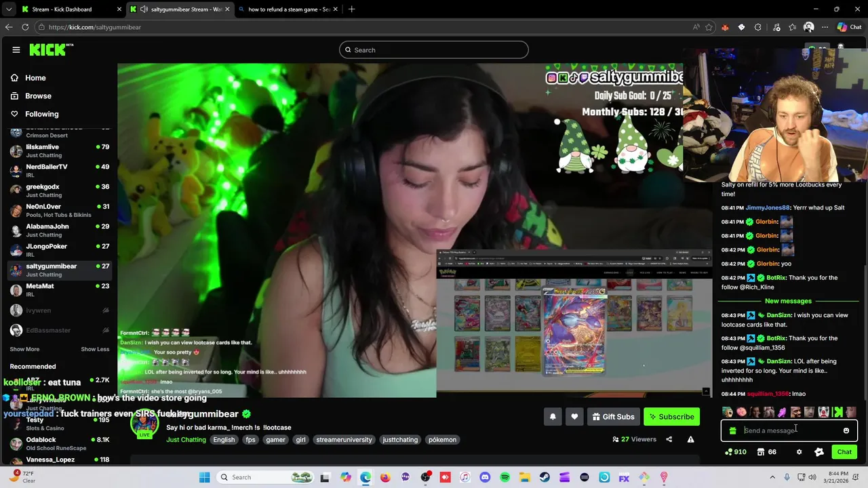868x488 pixels.
Task: Jump to New messages in chat
Action: tap(788, 301)
